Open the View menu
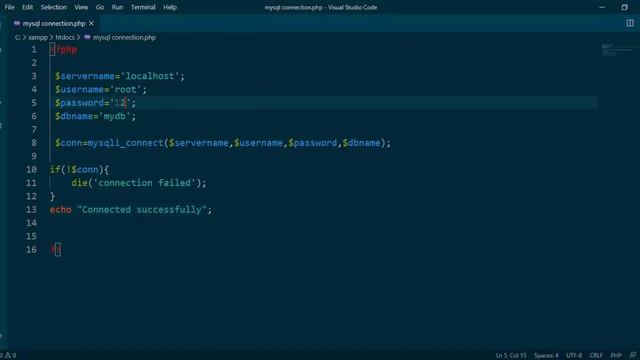The width and height of the screenshot is (640, 360). coord(81,7)
